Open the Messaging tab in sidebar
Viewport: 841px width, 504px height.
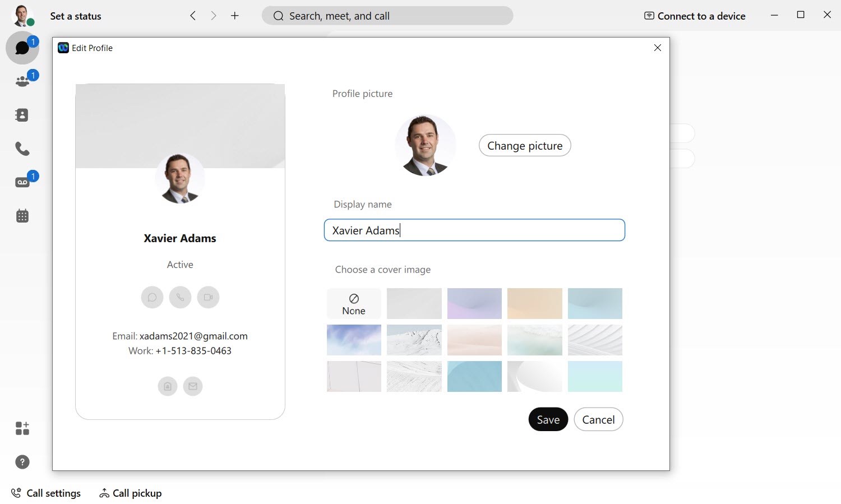(22, 48)
